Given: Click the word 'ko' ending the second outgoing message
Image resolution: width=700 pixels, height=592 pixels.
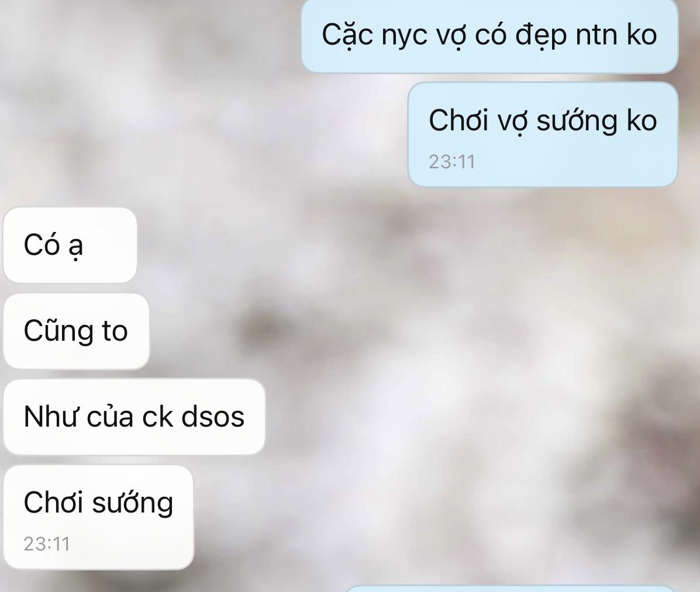Looking at the screenshot, I should click(642, 121).
